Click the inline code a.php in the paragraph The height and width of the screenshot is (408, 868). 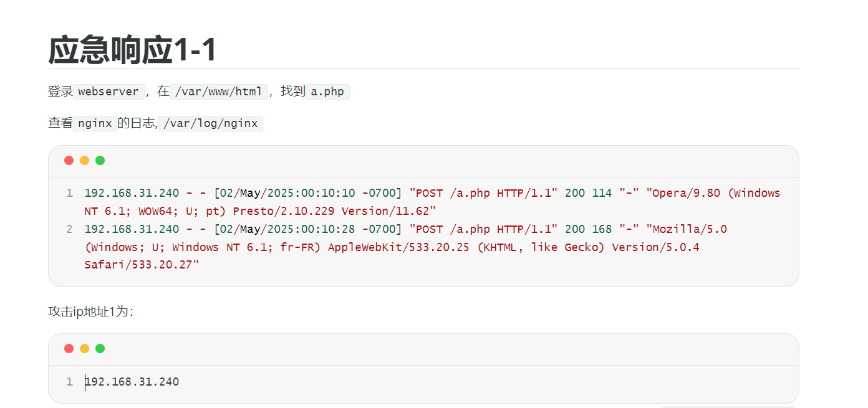click(x=327, y=92)
